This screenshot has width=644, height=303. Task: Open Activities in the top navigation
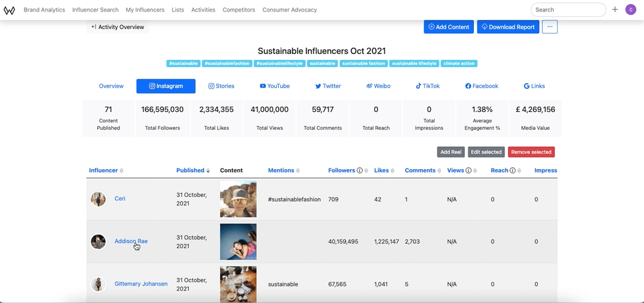(x=204, y=10)
